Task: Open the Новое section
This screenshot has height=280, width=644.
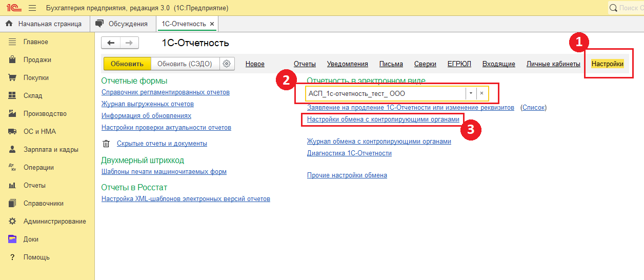Action: point(255,64)
